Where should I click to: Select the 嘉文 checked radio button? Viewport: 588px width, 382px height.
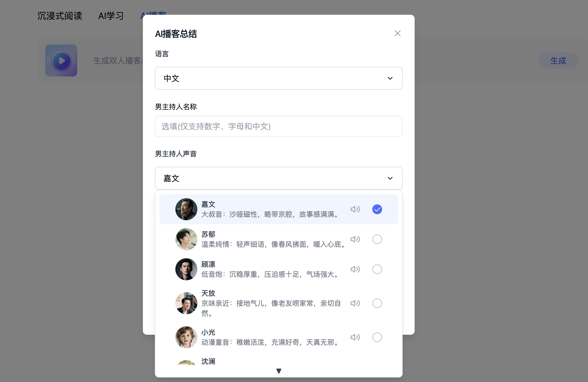tap(377, 209)
